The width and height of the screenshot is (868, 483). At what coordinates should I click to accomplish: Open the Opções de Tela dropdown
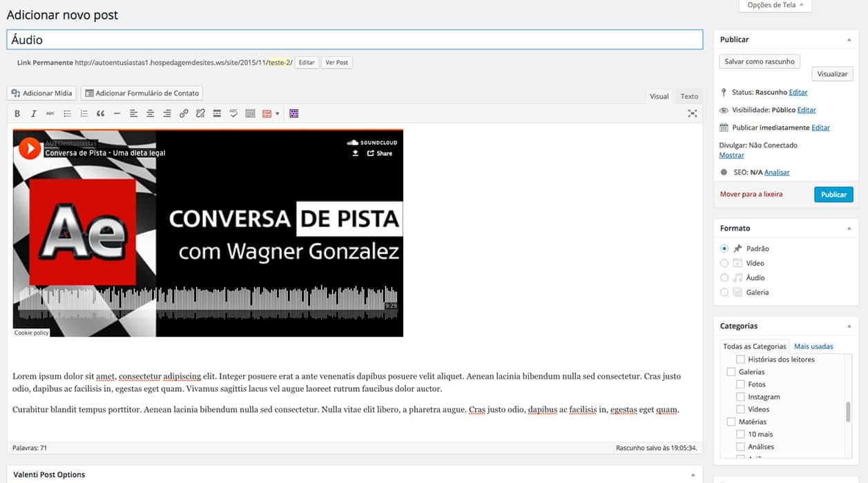pos(775,6)
